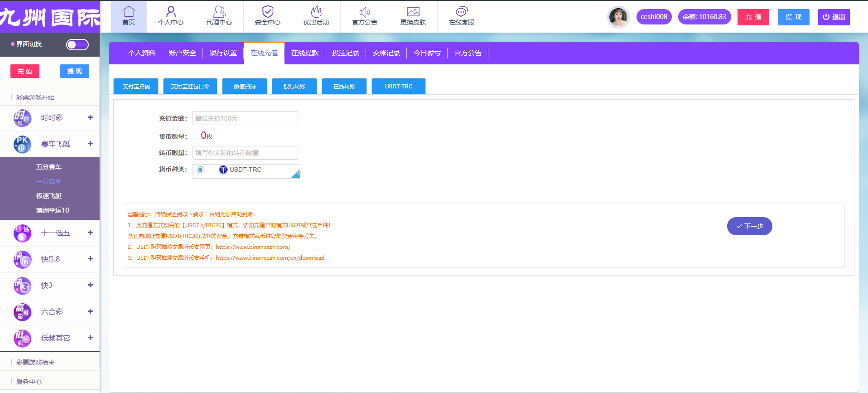Select the USDT-TRC currency radio button
Screen dimensions: 868x393
(x=200, y=170)
